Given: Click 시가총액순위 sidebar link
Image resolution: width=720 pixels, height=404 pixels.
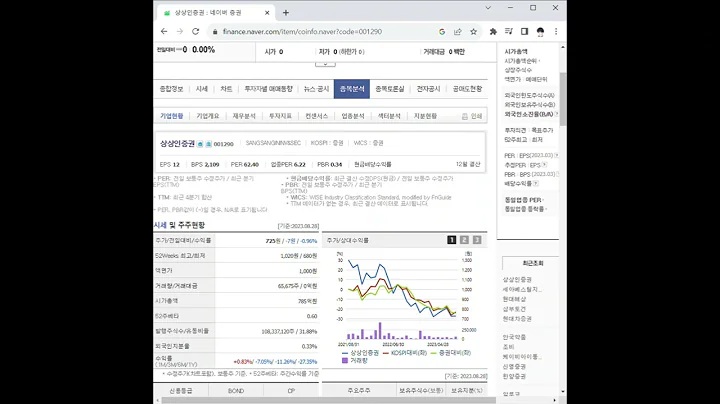Looking at the screenshot, I should (x=520, y=61).
